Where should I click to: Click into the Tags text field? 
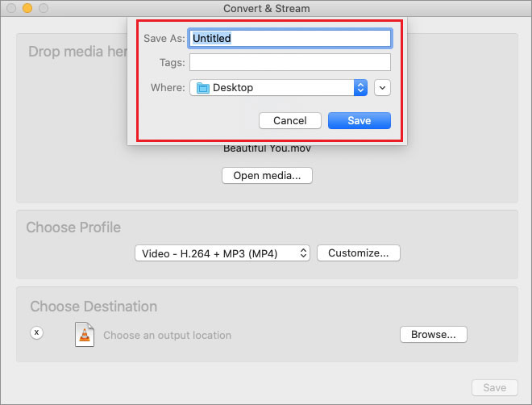290,62
